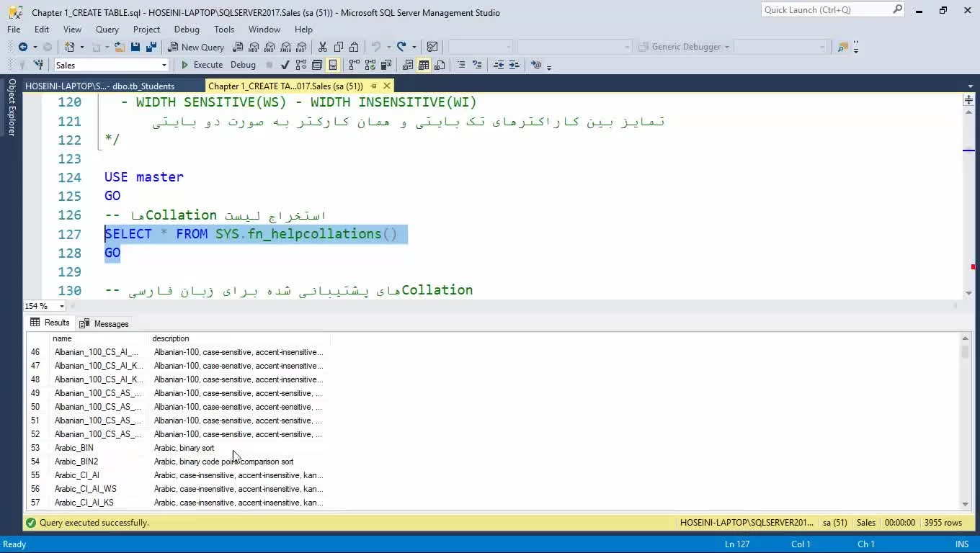Toggle pin on the Chapter 1 tab
Viewport: 980px width, 553px height.
(373, 86)
